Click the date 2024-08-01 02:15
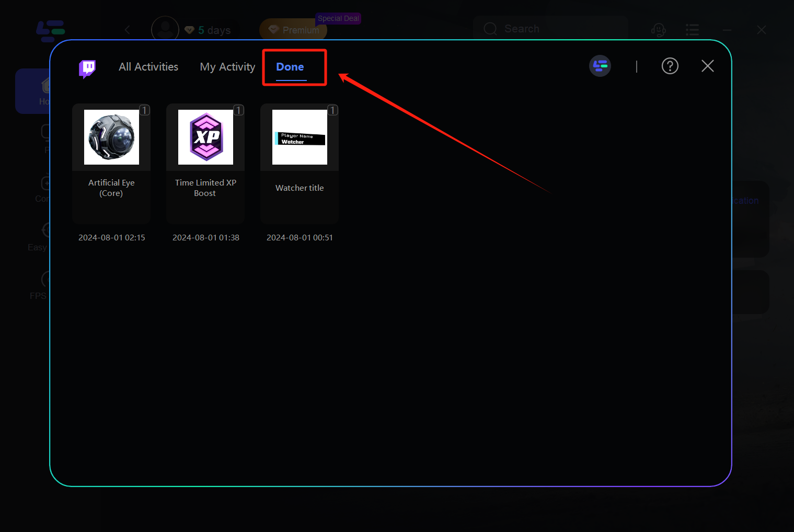The image size is (794, 532). click(x=112, y=237)
